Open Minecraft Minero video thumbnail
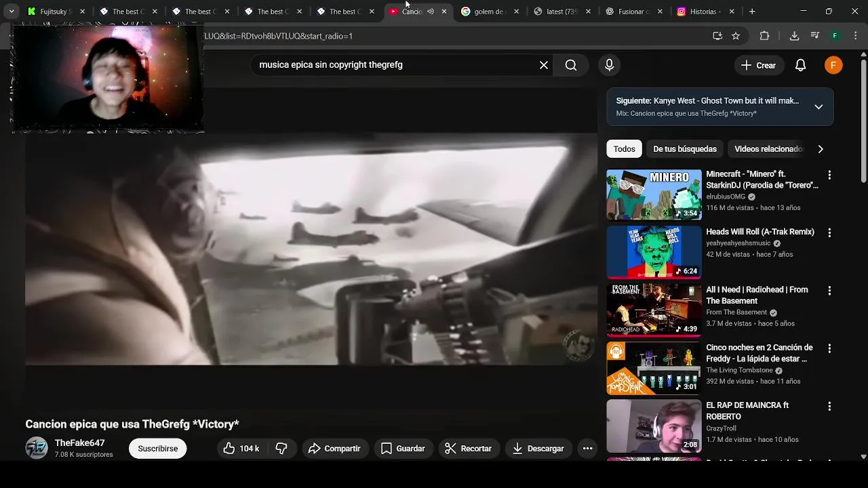Image resolution: width=868 pixels, height=488 pixels. [654, 195]
